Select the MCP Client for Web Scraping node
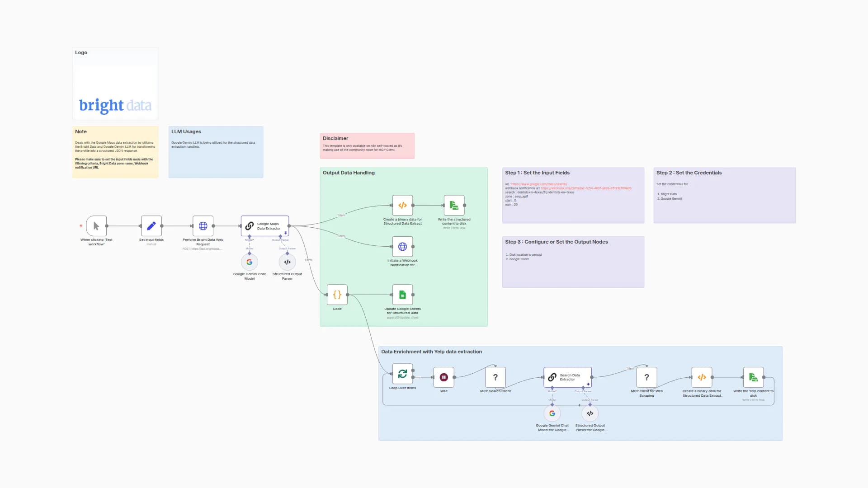This screenshot has width=868, height=488. (646, 377)
